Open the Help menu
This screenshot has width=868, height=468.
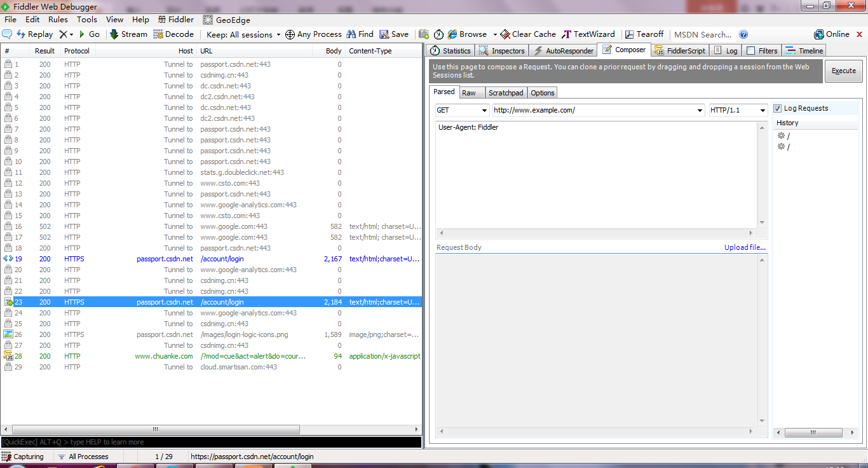pyautogui.click(x=140, y=20)
